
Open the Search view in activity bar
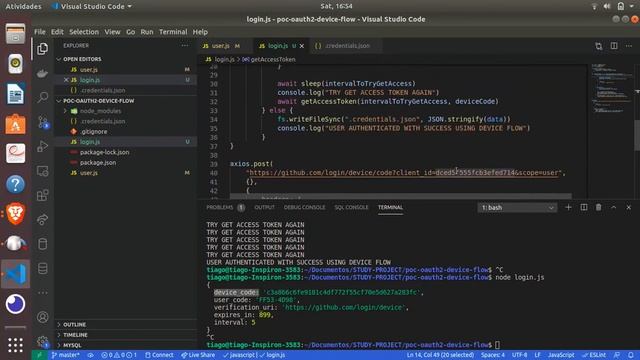[x=42, y=98]
